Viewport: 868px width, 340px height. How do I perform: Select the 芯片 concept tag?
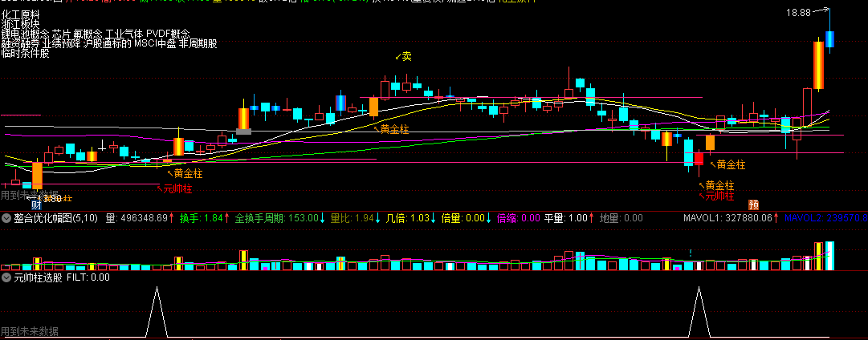[62, 34]
